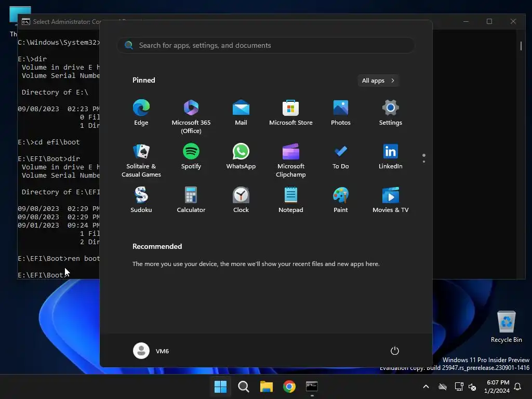532x399 pixels.
Task: Launch Microsoft 365 (Office)
Action: pos(191,117)
